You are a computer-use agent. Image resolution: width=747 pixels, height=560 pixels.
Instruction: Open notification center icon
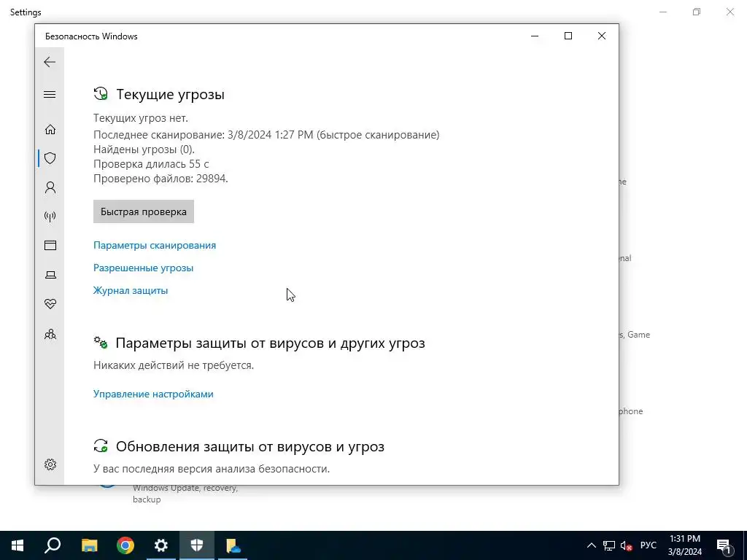click(x=723, y=545)
